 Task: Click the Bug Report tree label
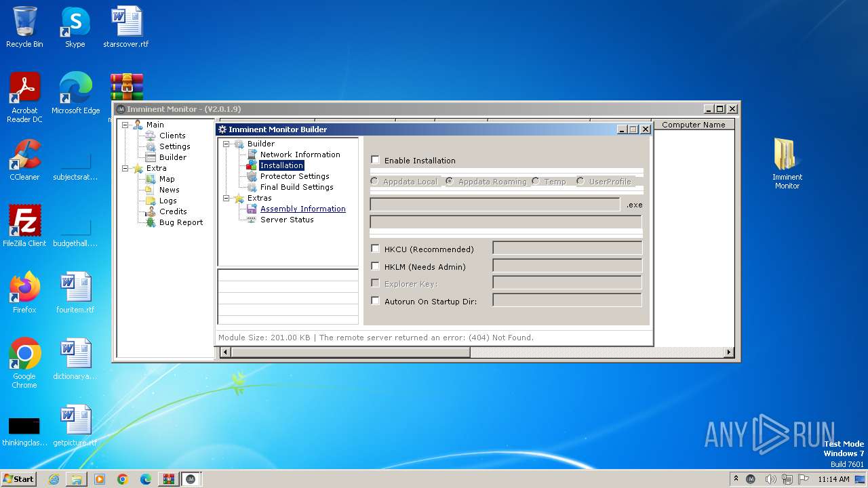pyautogui.click(x=181, y=222)
